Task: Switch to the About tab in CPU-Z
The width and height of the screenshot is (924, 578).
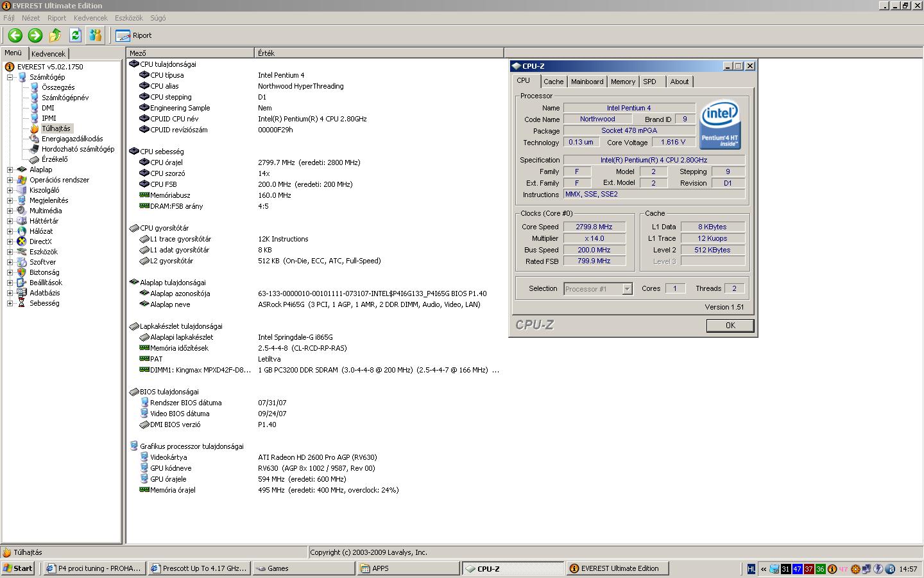Action: (680, 82)
